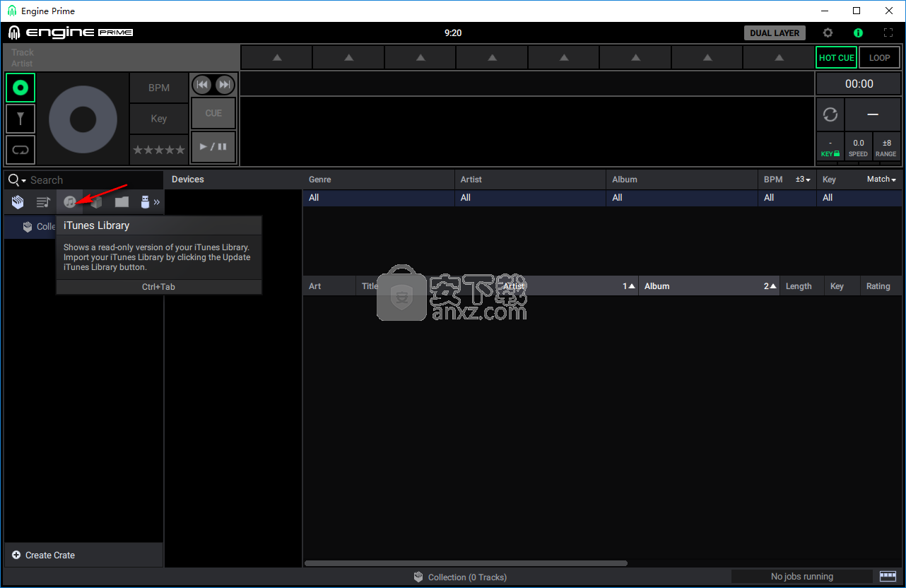This screenshot has height=588, width=906.
Task: Toggle the loop icon button in the deck
Action: coord(20,150)
